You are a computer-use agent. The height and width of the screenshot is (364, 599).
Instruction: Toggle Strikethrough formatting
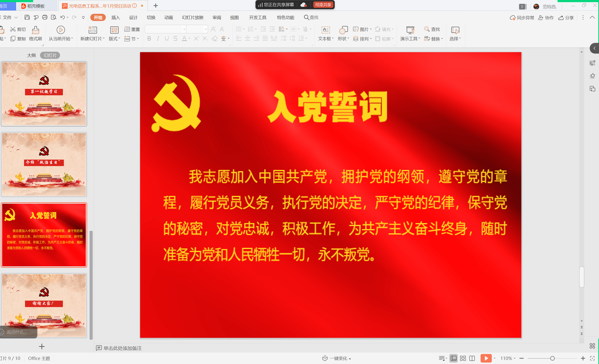[x=175, y=39]
